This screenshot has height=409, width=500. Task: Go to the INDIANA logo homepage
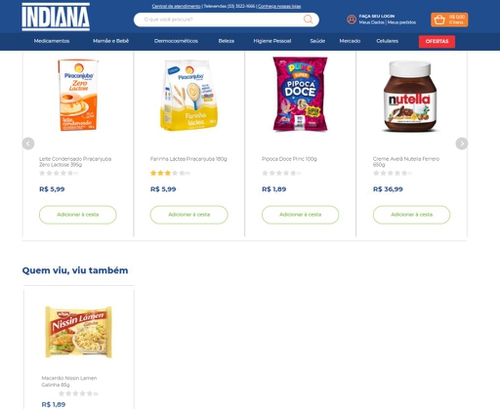click(56, 17)
